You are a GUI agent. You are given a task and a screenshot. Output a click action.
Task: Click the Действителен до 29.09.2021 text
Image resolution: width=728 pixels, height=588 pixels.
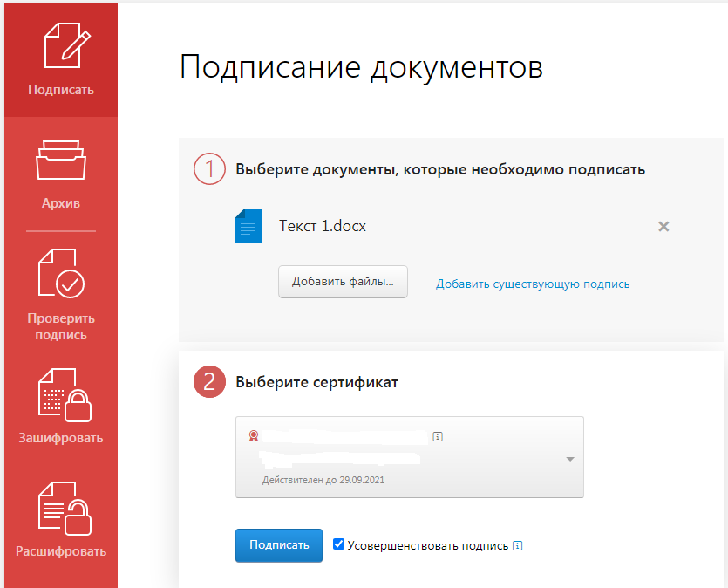[x=323, y=480]
